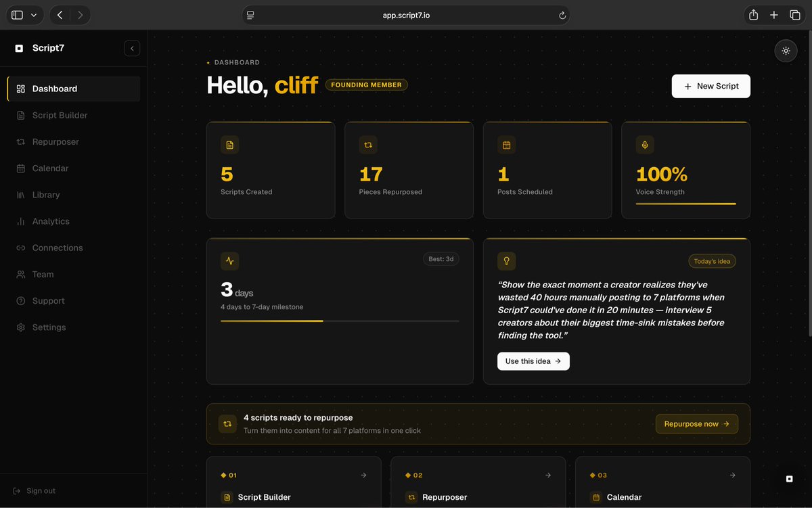Image resolution: width=812 pixels, height=508 pixels.
Task: Click the browser sidebar toggle icon
Action: click(18, 15)
